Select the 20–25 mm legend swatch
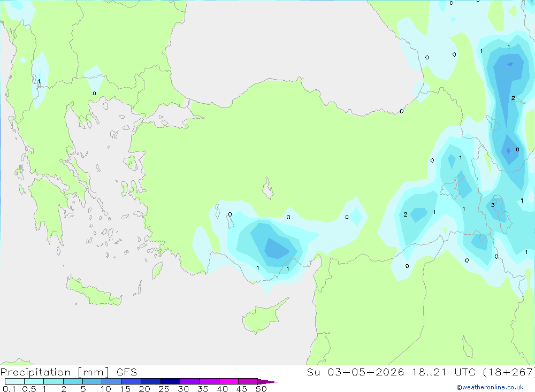The height and width of the screenshot is (392, 535). pos(151,381)
